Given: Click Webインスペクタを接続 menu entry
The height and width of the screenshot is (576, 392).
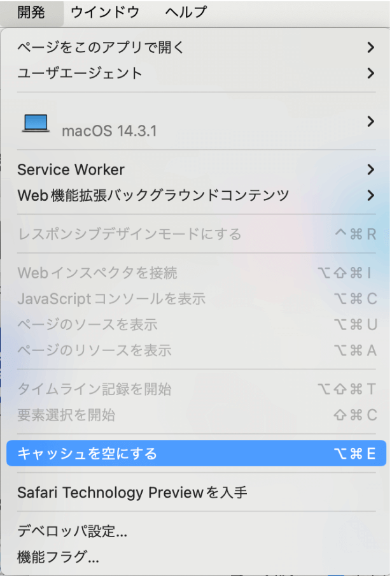Looking at the screenshot, I should (197, 273).
